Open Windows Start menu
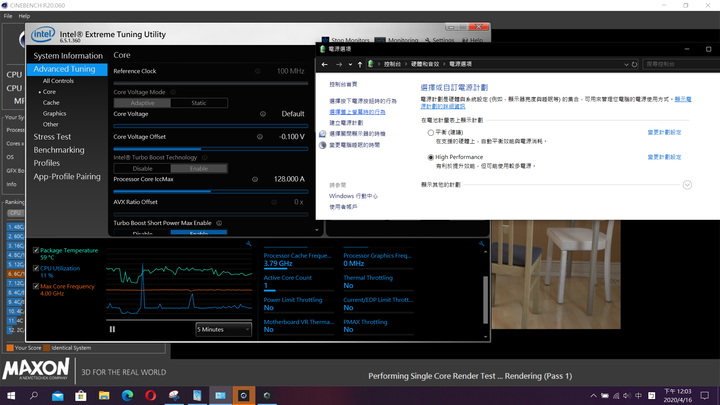Screen dimensions: 720x405 tap(11, 395)
